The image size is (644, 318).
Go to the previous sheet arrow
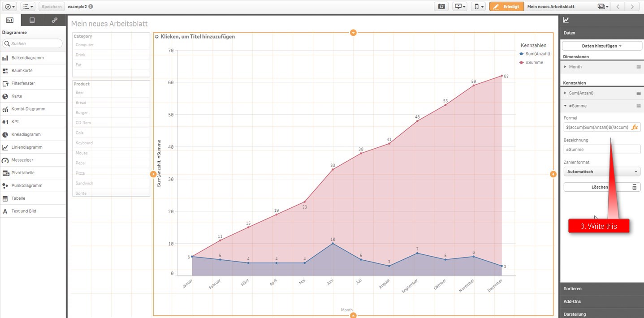618,7
